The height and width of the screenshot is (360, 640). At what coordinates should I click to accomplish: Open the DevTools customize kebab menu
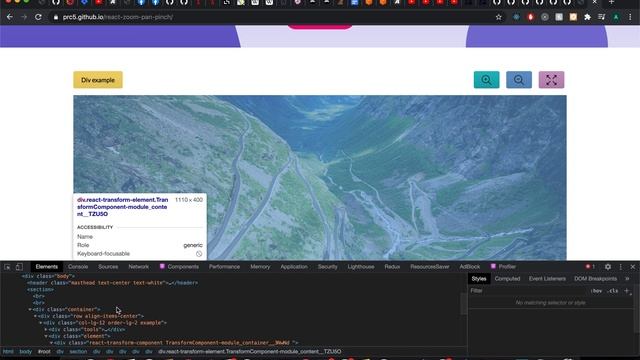coord(621,267)
